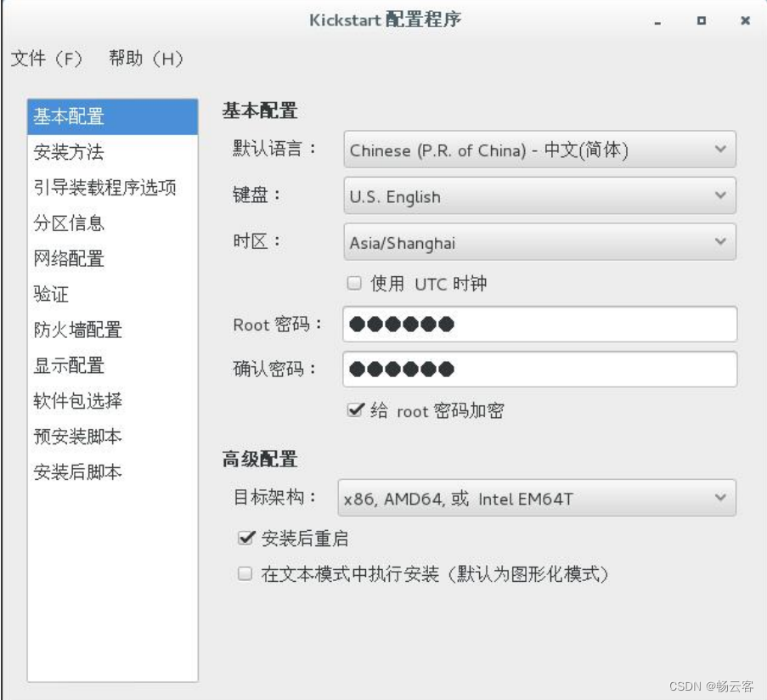Open 引导装载程序选项 section
This screenshot has width=767, height=700.
[112, 188]
